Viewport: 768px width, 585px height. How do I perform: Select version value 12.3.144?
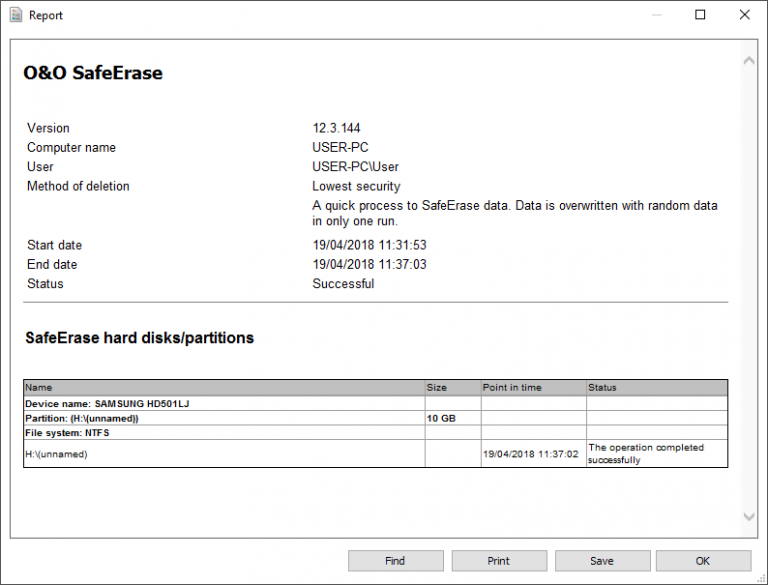(x=336, y=128)
